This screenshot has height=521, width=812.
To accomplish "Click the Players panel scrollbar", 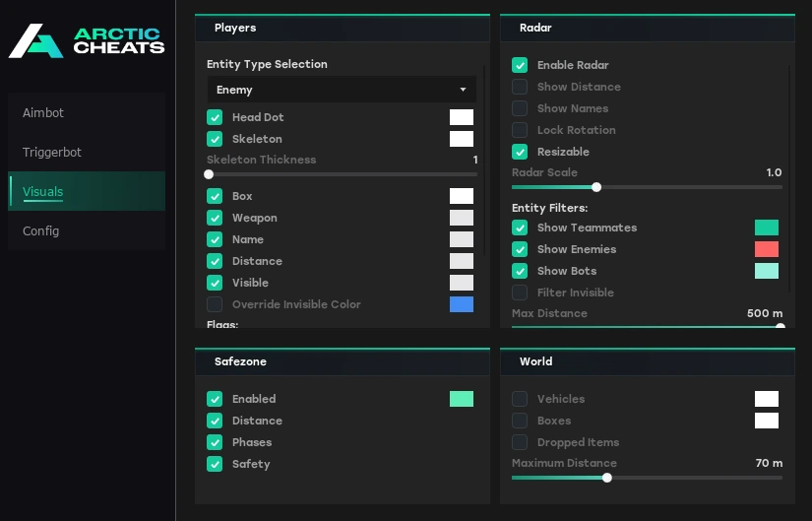I will (x=484, y=158).
